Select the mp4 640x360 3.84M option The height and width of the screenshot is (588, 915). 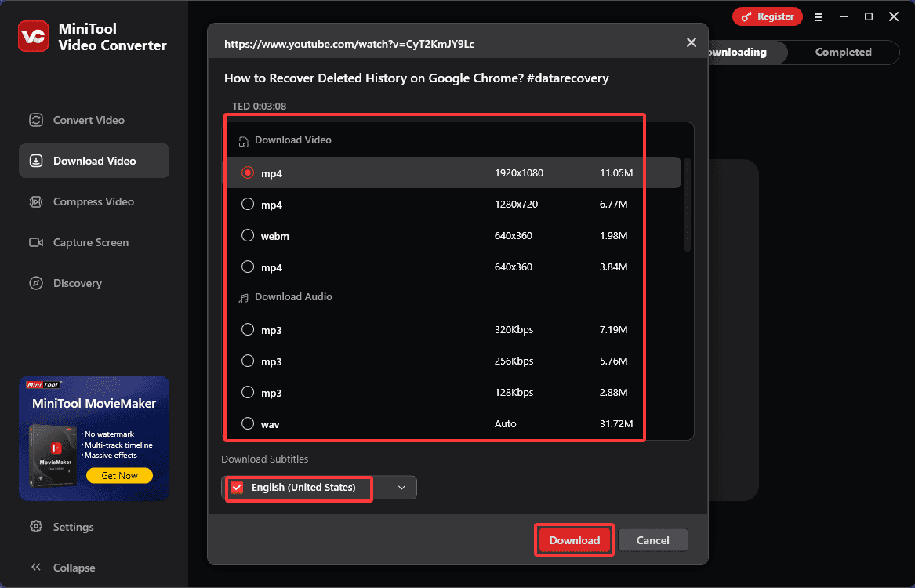[x=248, y=267]
